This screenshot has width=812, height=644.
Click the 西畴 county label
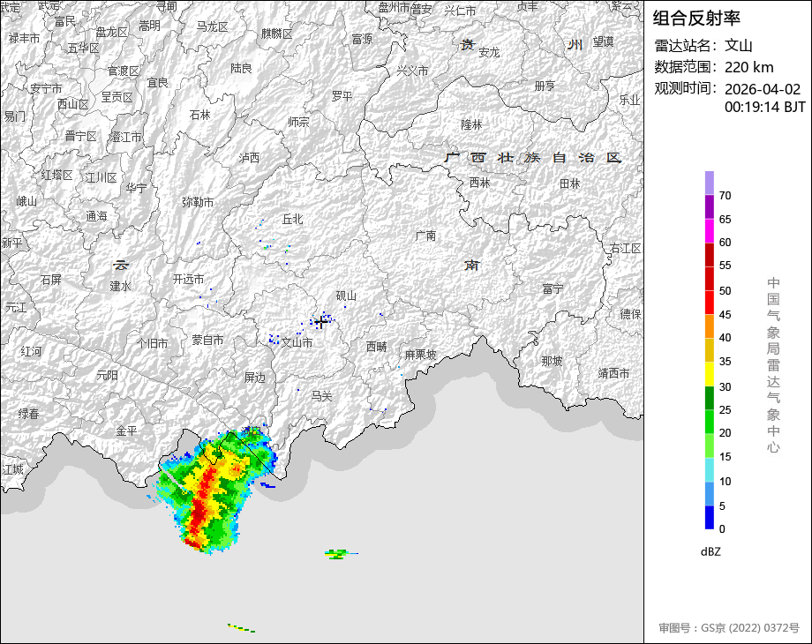pyautogui.click(x=377, y=347)
